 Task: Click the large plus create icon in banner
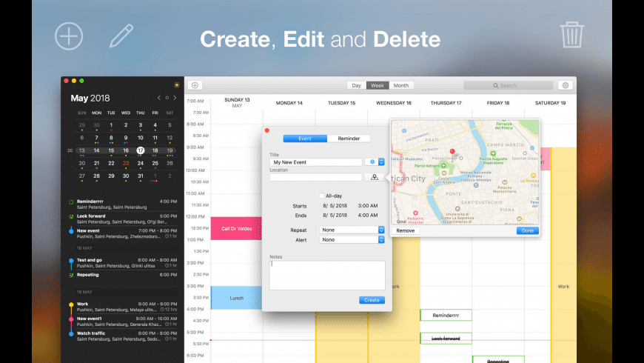pyautogui.click(x=69, y=36)
